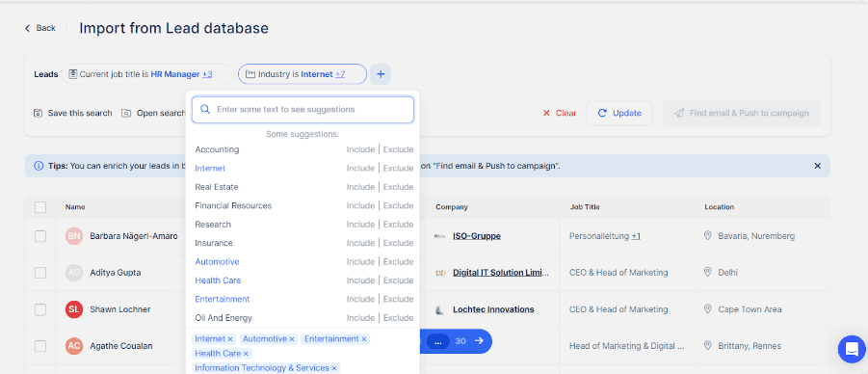This screenshot has width=868, height=374.
Task: Click the location pin for Cape Town Area
Action: 707,308
